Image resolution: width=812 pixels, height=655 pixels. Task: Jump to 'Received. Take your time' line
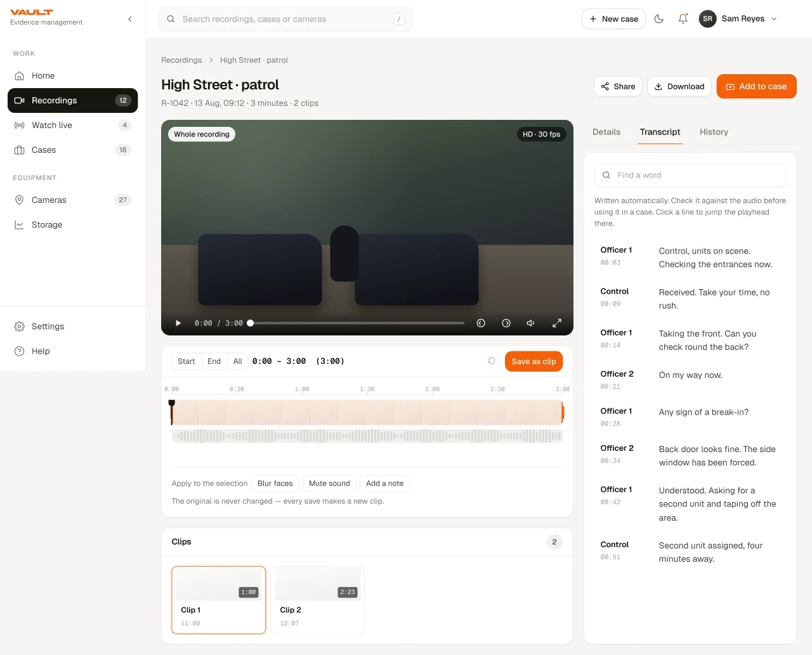pos(690,298)
